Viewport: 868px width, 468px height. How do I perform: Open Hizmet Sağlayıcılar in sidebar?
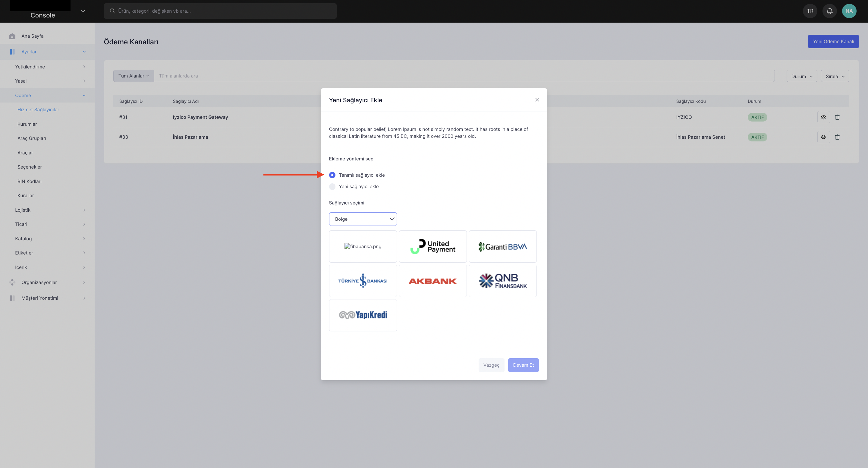point(38,109)
